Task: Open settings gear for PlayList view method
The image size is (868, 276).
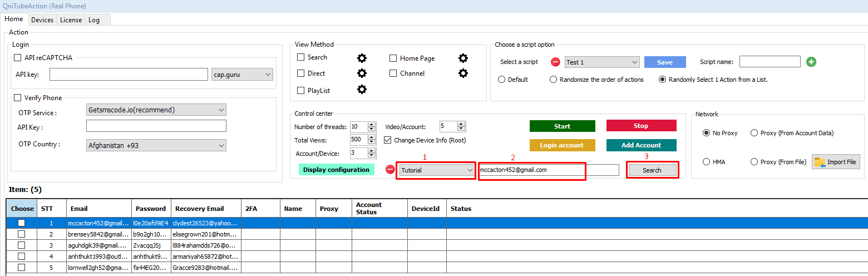Action: pos(362,90)
